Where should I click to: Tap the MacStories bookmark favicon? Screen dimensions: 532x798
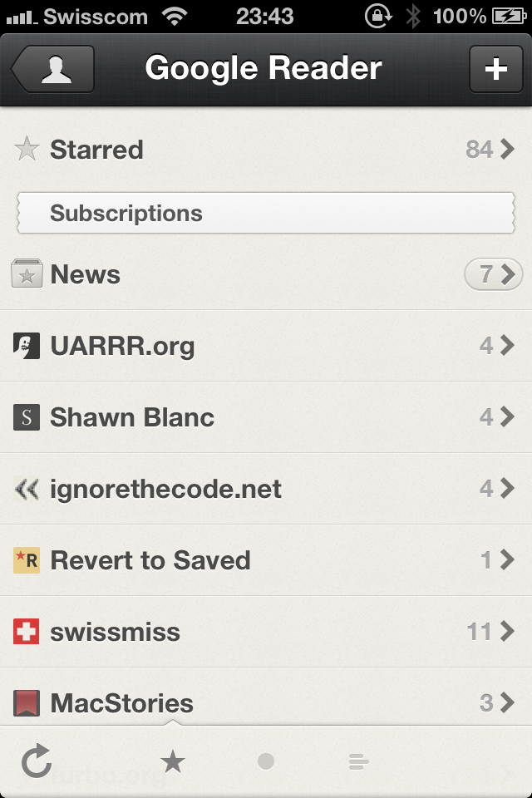tap(27, 703)
